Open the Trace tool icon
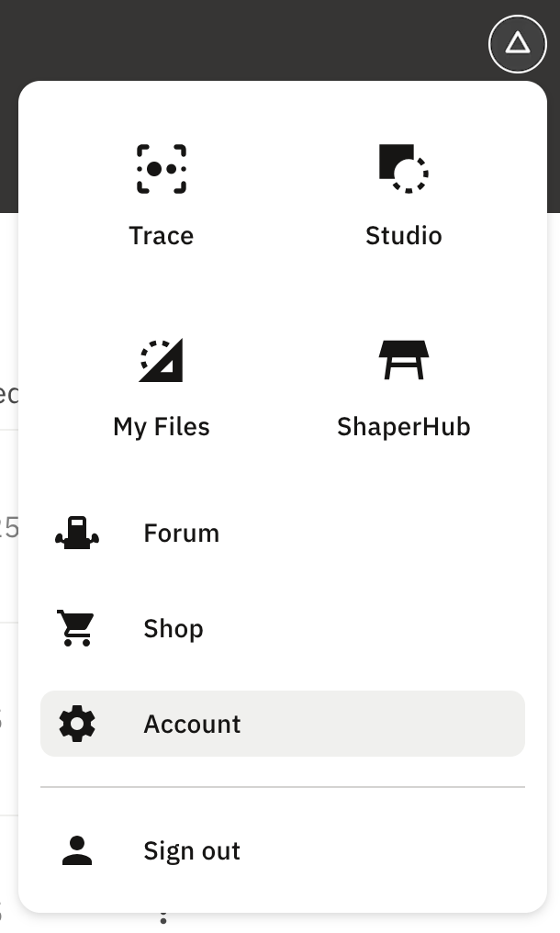The width and height of the screenshot is (560, 933). [162, 169]
